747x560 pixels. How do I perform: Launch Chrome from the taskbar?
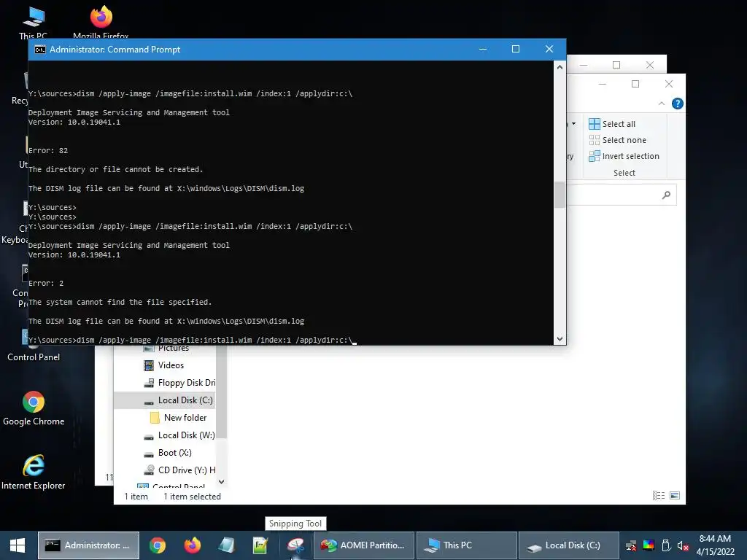(x=158, y=545)
